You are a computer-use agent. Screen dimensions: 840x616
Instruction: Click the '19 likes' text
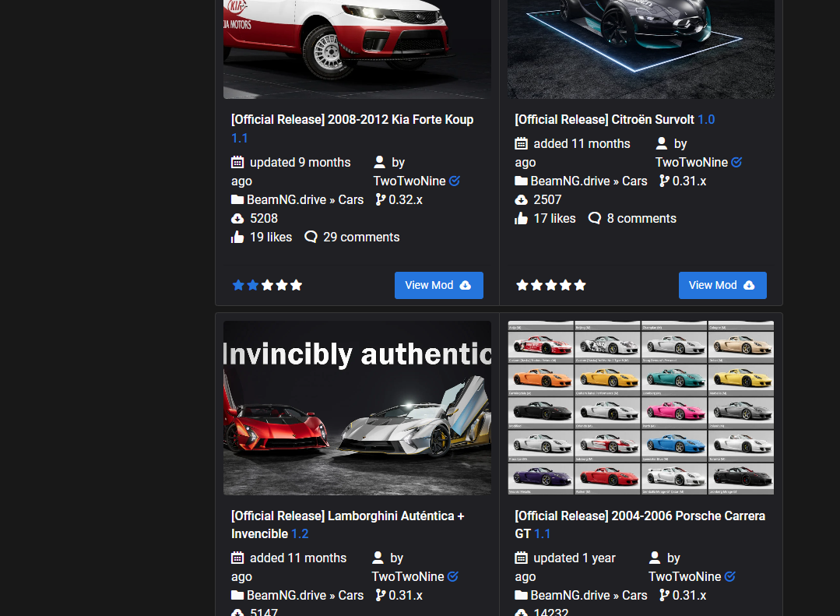pos(271,237)
